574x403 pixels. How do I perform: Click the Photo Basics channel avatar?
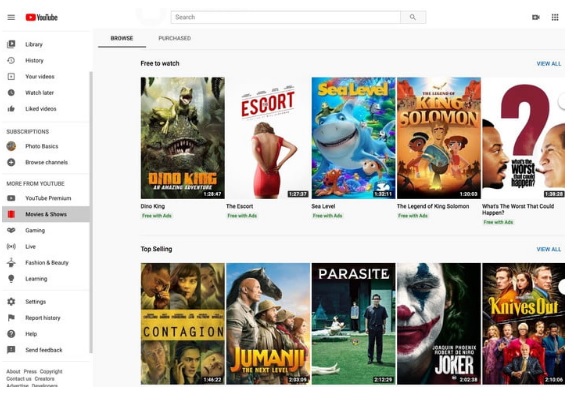click(11, 146)
